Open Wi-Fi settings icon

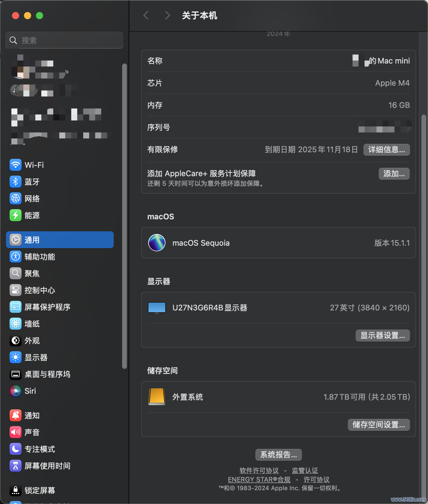(x=16, y=165)
